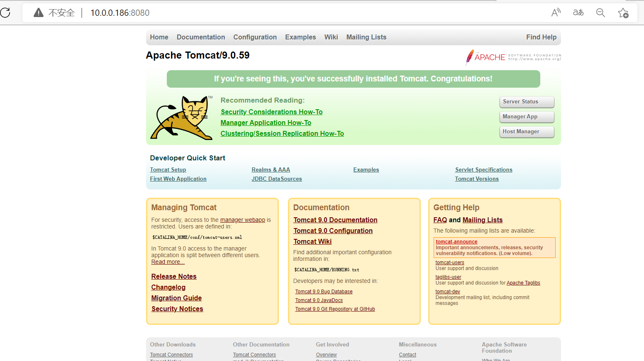This screenshot has height=361, width=644.
Task: Open the Changelog link
Action: click(168, 287)
